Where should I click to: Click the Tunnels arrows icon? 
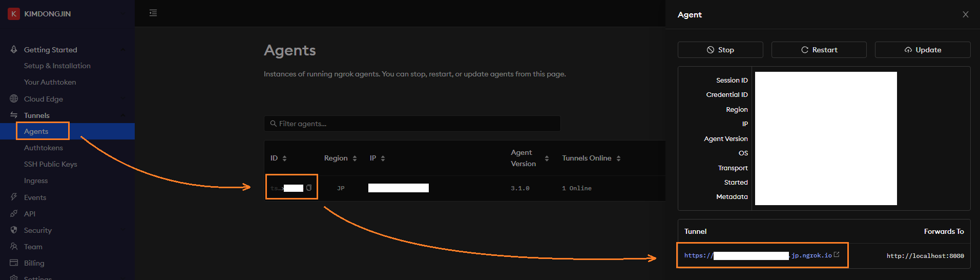coord(14,115)
